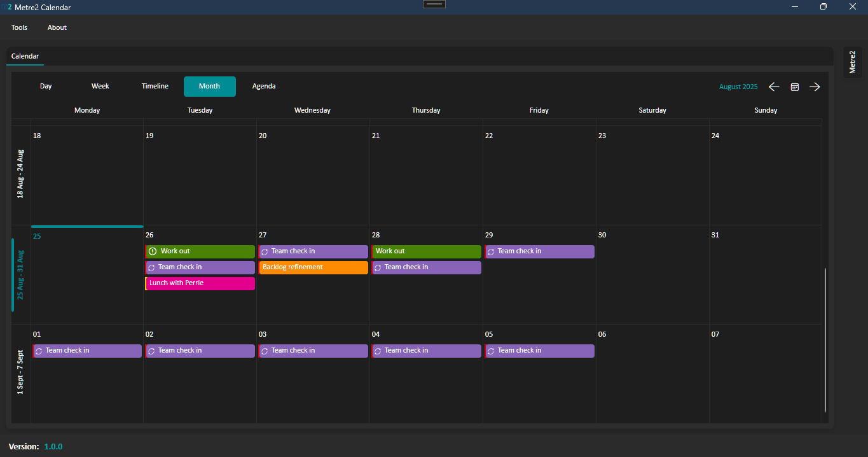Open the Backlog refinement event
This screenshot has height=457, width=868.
click(x=313, y=267)
